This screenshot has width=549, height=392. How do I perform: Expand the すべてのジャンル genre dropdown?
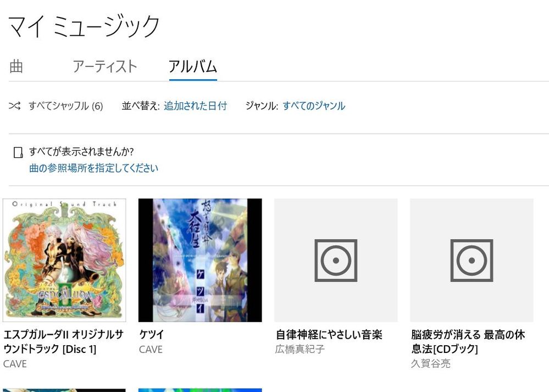314,106
